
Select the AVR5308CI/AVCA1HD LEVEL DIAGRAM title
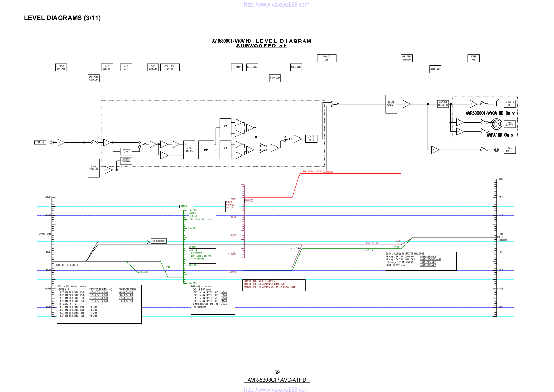(x=261, y=41)
